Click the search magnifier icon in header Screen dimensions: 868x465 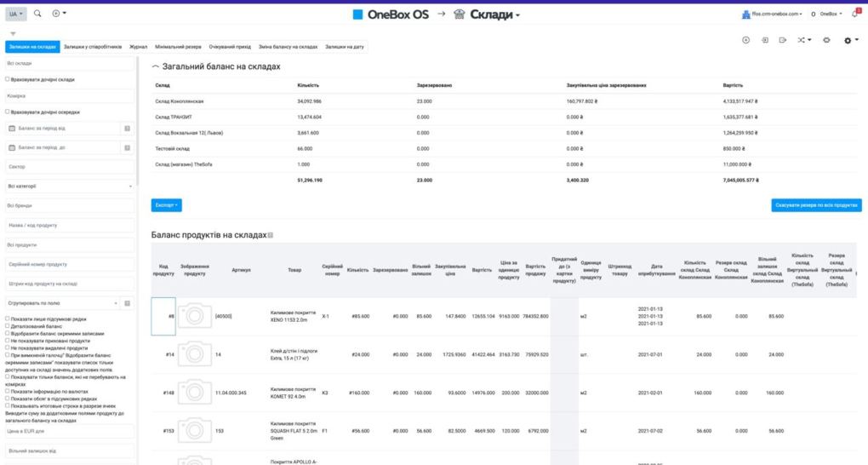click(x=37, y=14)
